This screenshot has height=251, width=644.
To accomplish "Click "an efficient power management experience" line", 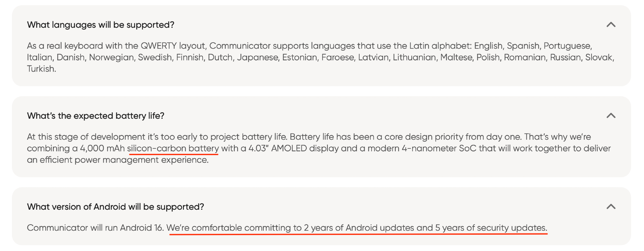I will click(118, 160).
